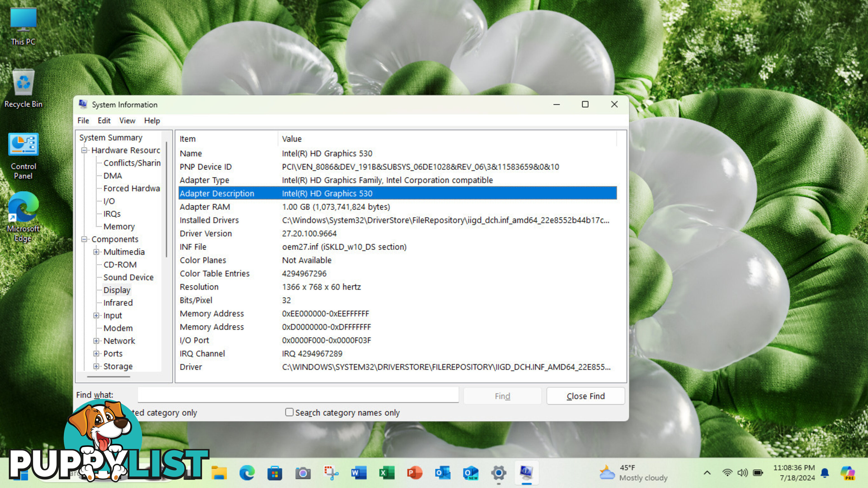
Task: Expand Multimedia tree node
Action: point(96,252)
